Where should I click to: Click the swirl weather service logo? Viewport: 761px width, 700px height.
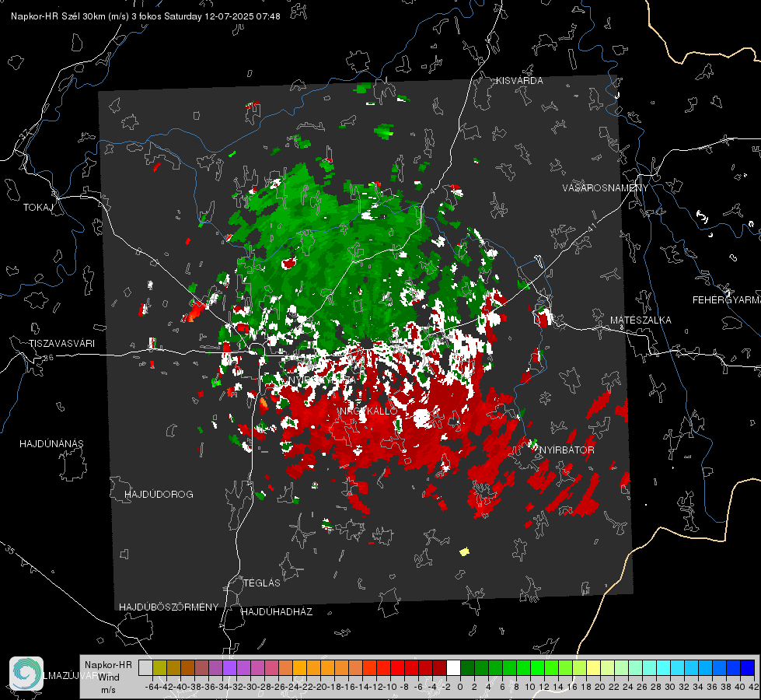coord(26,674)
